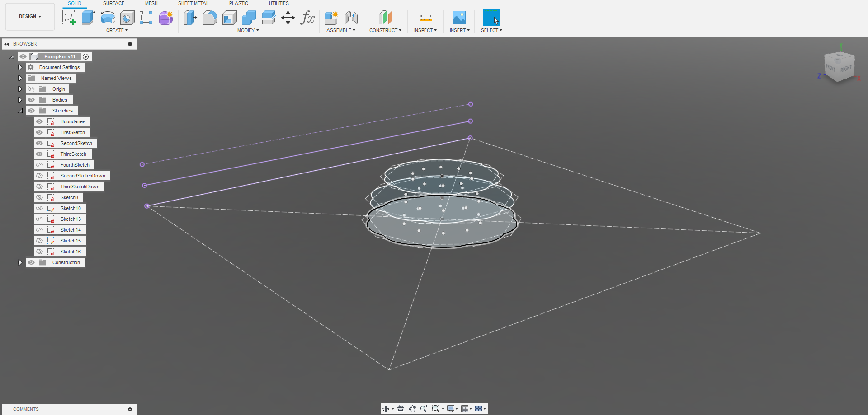Select the Combine tool

(249, 18)
